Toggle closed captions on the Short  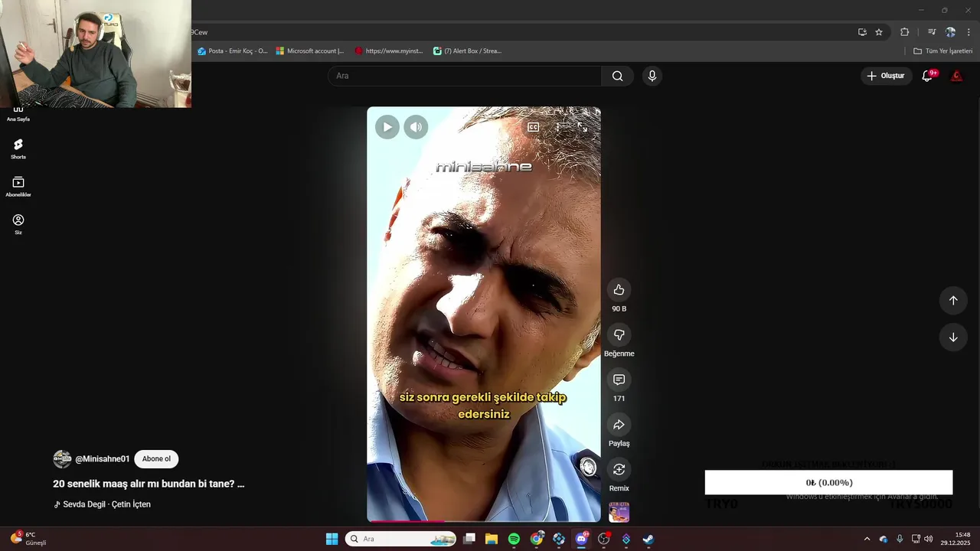(534, 127)
